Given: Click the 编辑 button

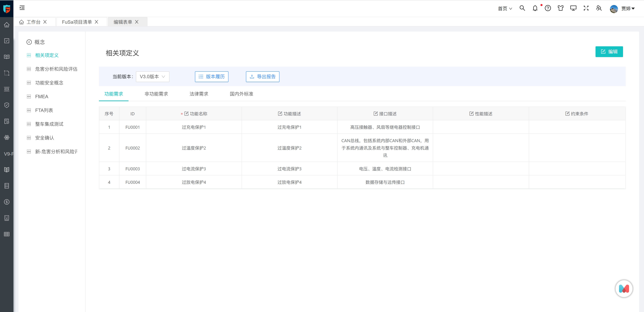Looking at the screenshot, I should (x=609, y=52).
